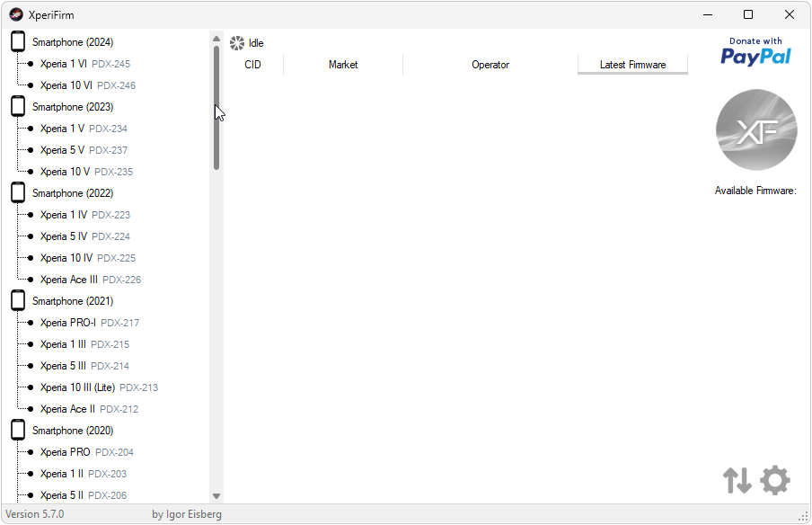Pick Xperia PRO-I PDX-217
The height and width of the screenshot is (525, 812).
[x=89, y=323]
